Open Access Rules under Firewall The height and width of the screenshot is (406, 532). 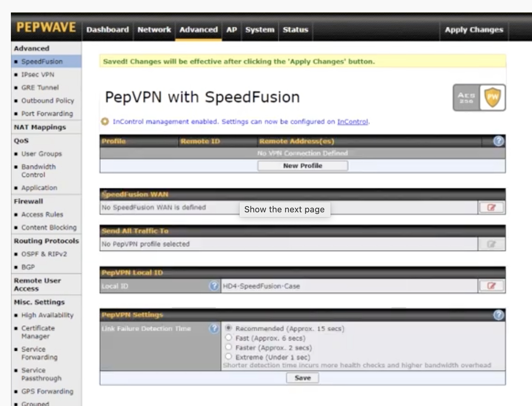coord(42,214)
